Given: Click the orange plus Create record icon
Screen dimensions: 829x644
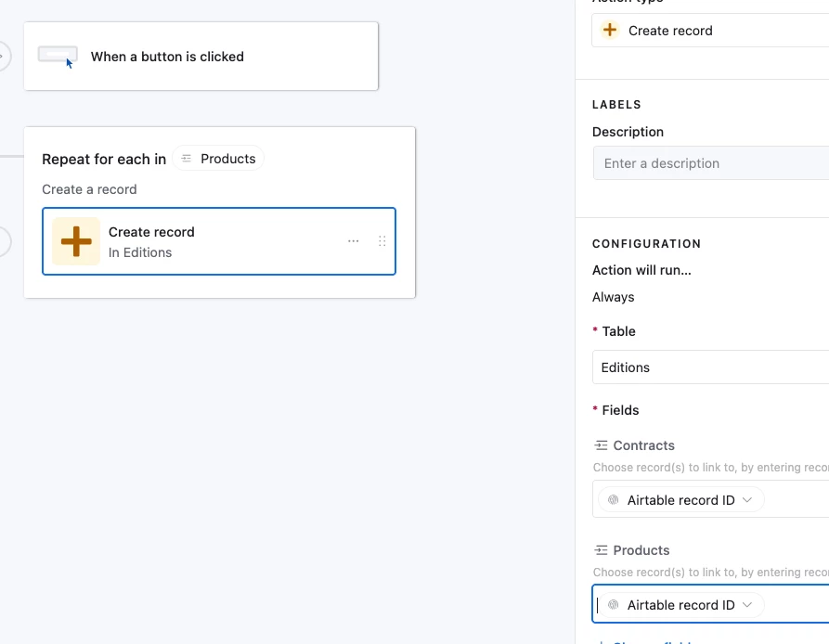Looking at the screenshot, I should [76, 241].
